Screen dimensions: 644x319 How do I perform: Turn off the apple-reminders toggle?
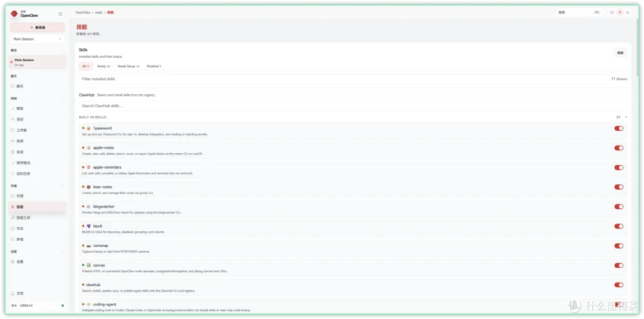pyautogui.click(x=618, y=168)
